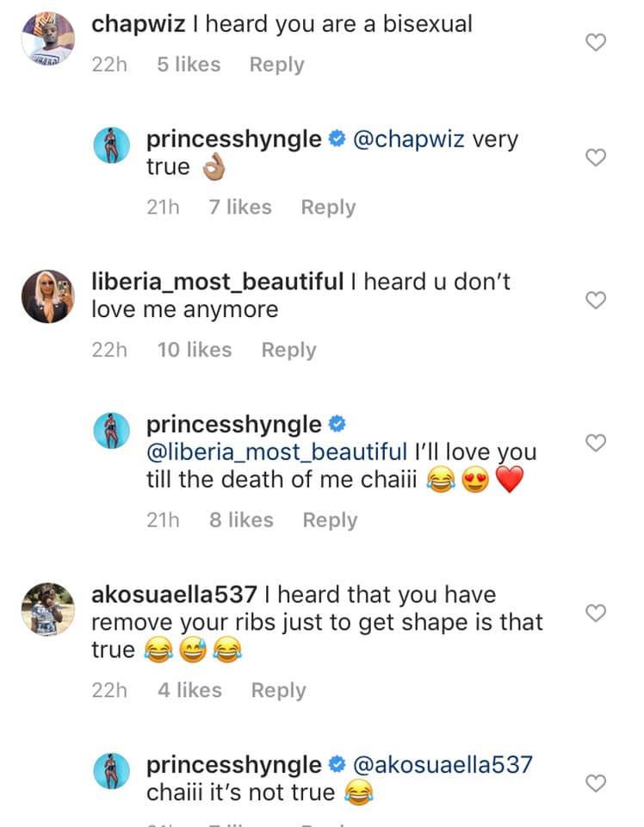Screen dimensions: 644x827
Task: Reply to chapwiz's comment
Action: [276, 65]
